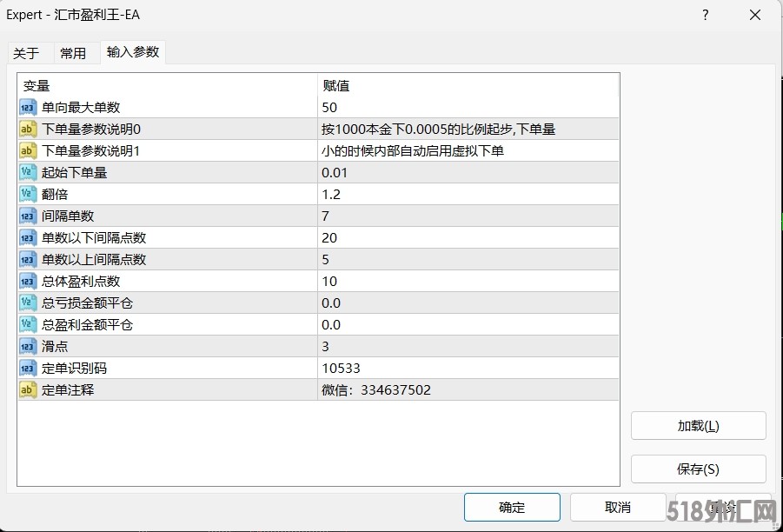Click the string icon beside 下单量参数说明1
Image resolution: width=783 pixels, height=532 pixels.
[x=28, y=151]
